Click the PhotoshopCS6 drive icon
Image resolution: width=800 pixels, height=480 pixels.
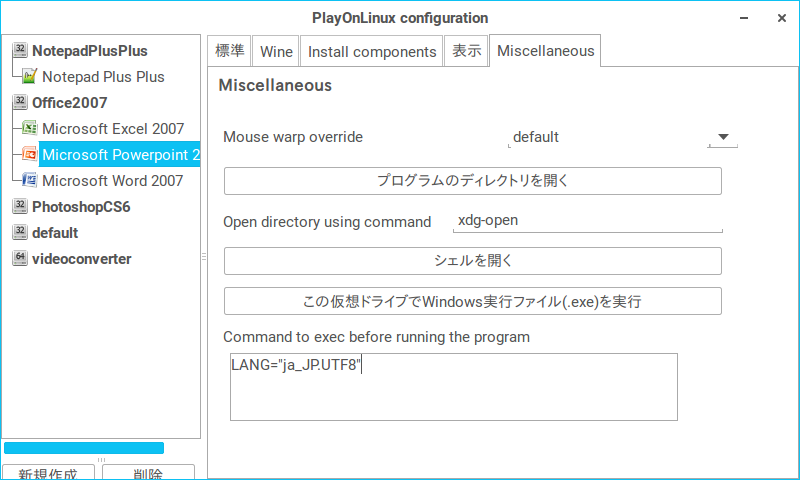20,206
